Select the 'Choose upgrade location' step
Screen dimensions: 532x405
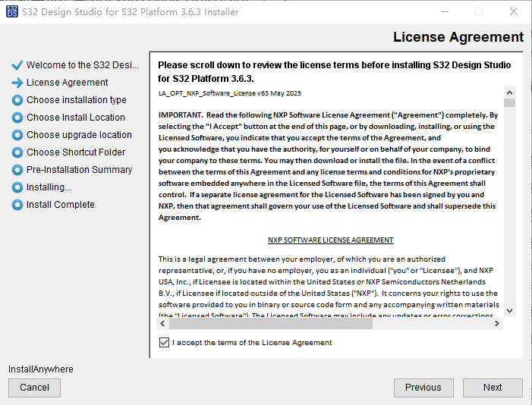pyautogui.click(x=79, y=135)
